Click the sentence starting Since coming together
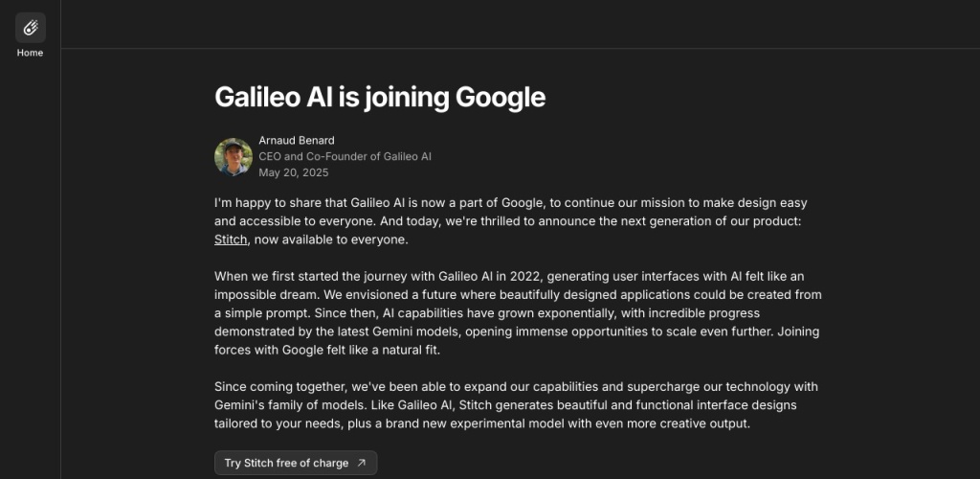The height and width of the screenshot is (479, 980). click(516, 397)
